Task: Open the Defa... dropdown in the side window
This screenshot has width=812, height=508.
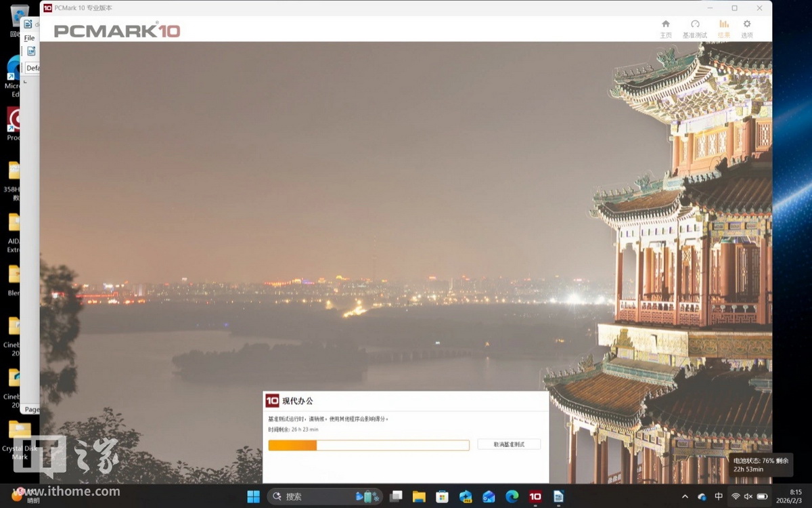Action: (33, 68)
